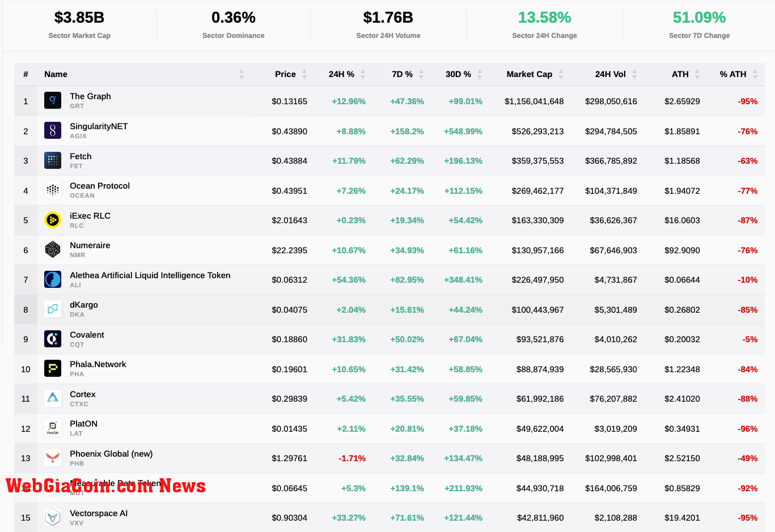Click Numeraire price $22.2395
This screenshot has width=775, height=532.
coord(289,250)
